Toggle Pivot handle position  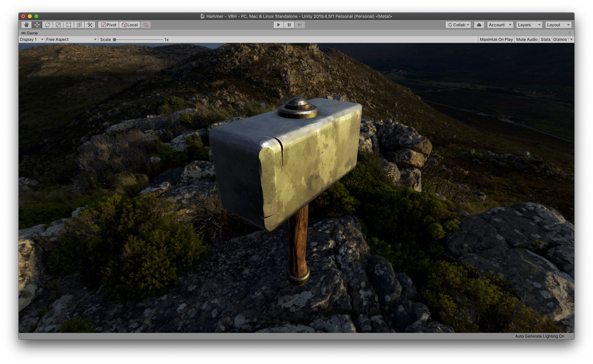pyautogui.click(x=109, y=25)
